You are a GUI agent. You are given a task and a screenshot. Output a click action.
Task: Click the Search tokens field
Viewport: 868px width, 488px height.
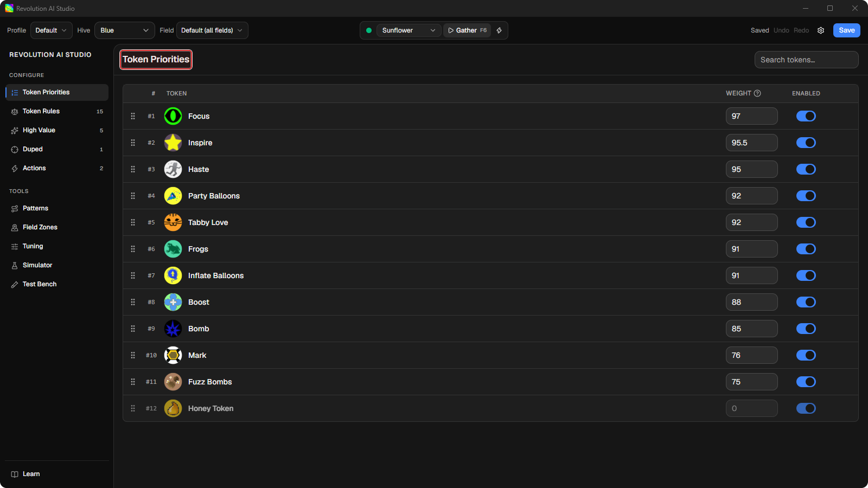(x=806, y=60)
